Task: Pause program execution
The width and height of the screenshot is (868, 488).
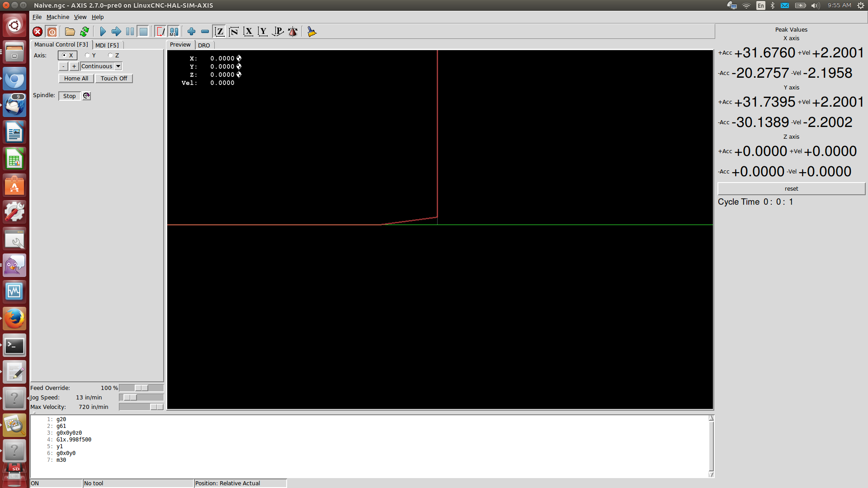Action: pyautogui.click(x=130, y=32)
